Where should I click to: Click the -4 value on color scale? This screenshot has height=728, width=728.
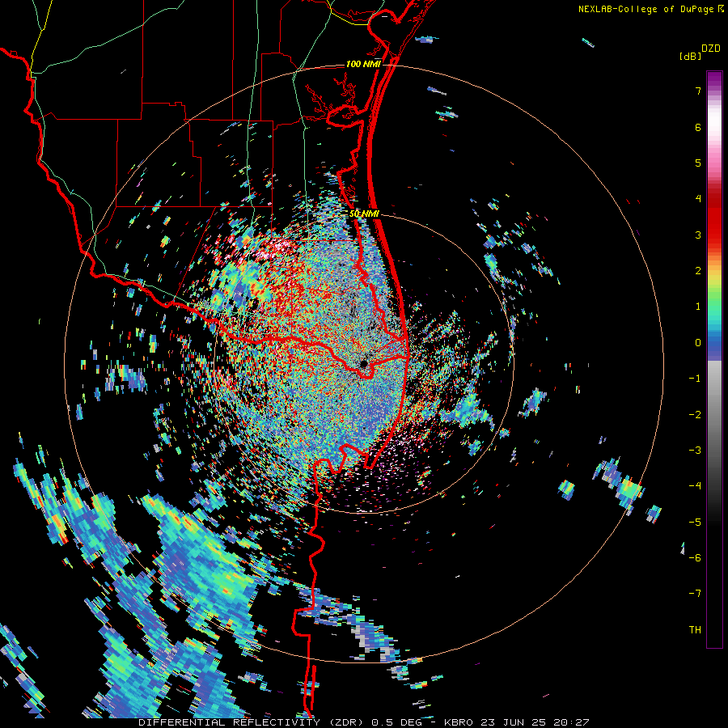[695, 485]
